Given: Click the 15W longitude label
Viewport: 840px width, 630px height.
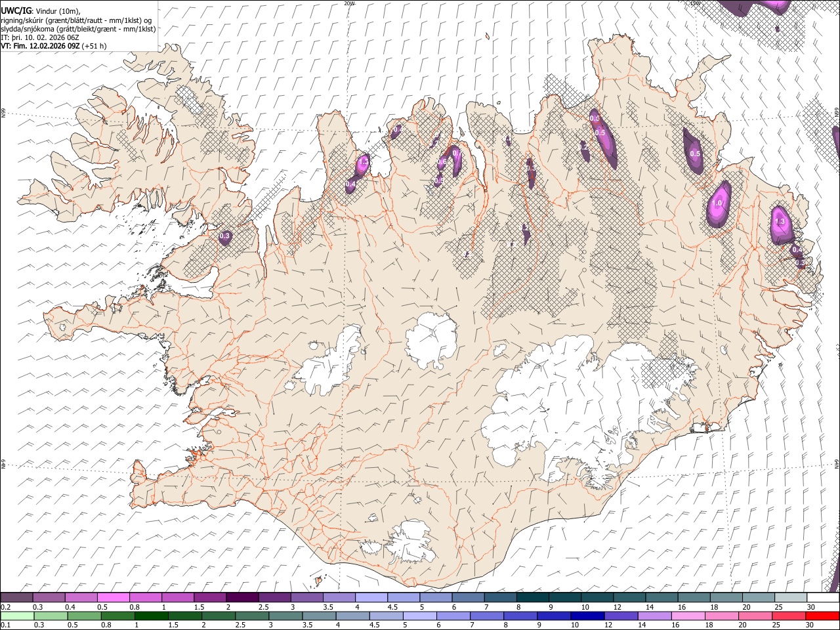Looking at the screenshot, I should [695, 3].
